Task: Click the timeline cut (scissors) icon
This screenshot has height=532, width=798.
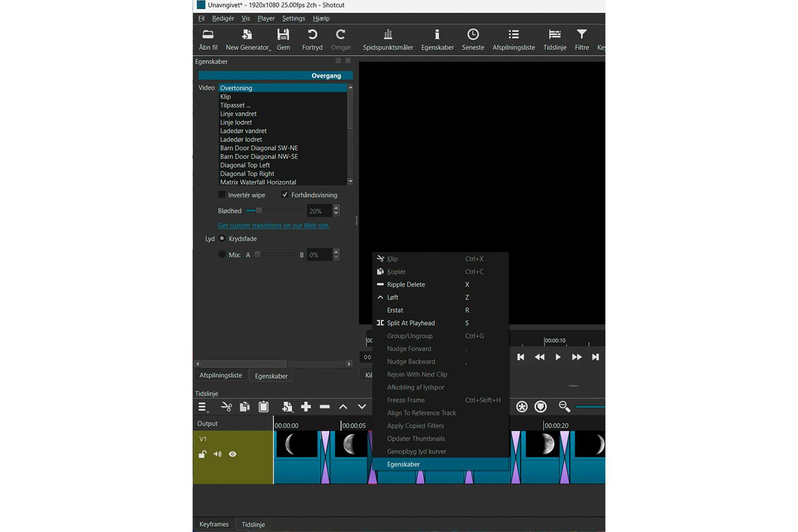Action: tap(226, 406)
